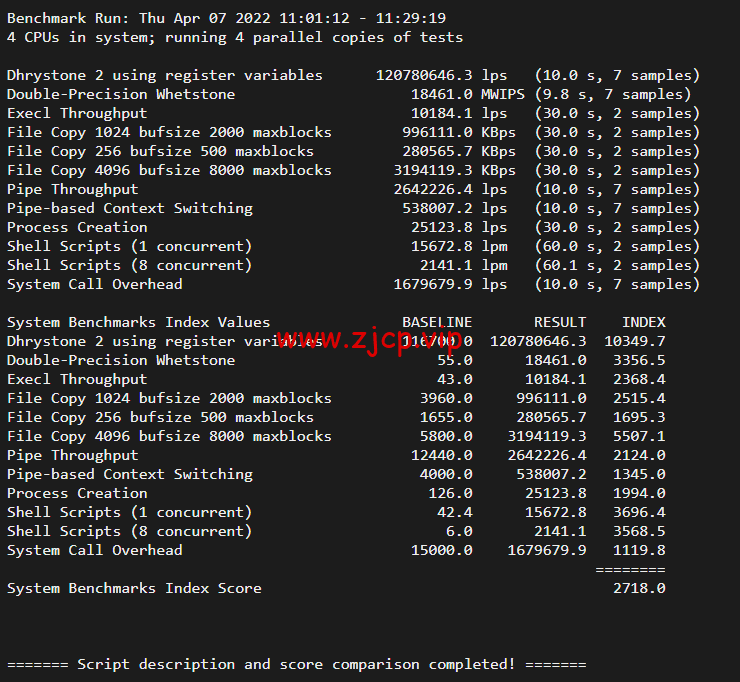Select the index value '1119.8'
740x682 pixels.
tap(639, 550)
